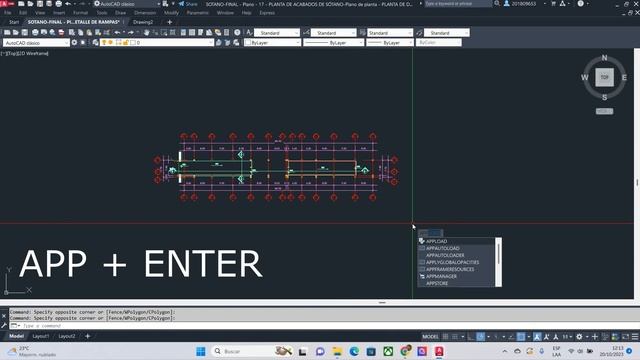Viewport: 640px width, 360px height.
Task: Click the autocomplete list scrollbar
Action: coord(498,262)
